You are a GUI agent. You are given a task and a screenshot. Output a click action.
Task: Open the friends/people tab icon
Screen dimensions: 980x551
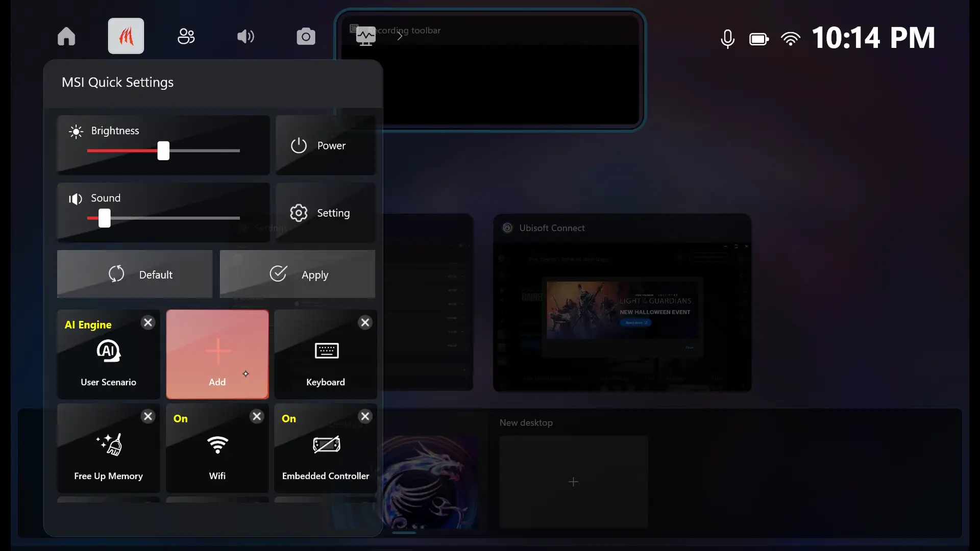186,36
